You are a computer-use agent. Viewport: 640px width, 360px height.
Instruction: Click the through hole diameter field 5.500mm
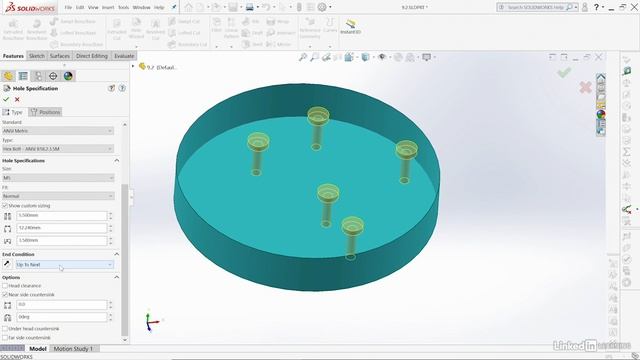point(62,216)
